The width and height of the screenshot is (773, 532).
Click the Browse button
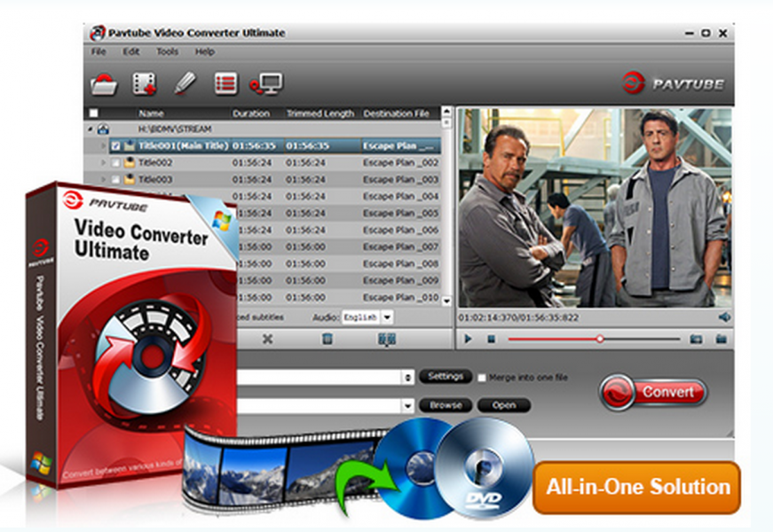click(x=446, y=405)
